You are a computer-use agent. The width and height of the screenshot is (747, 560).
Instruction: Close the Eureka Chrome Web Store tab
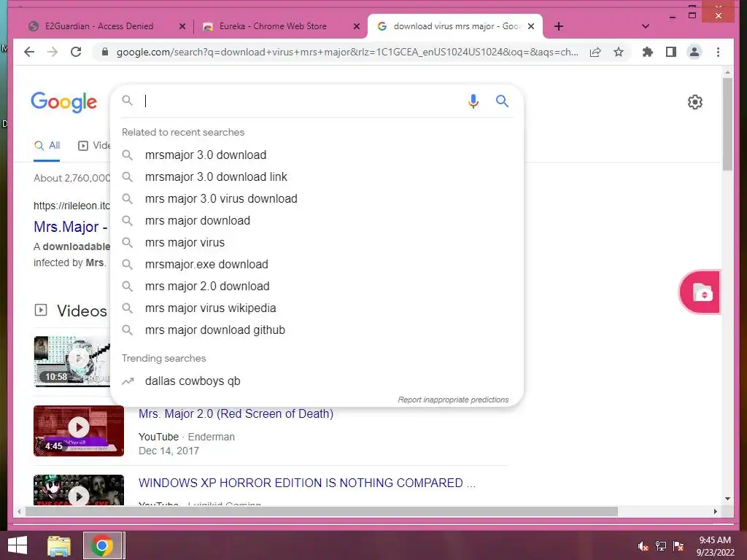point(356,27)
